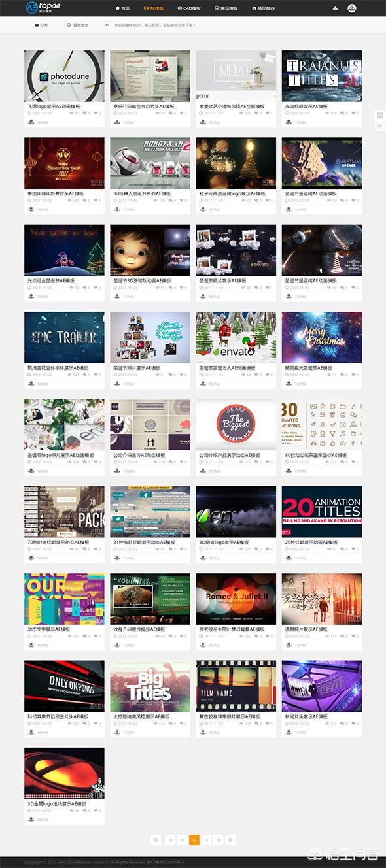386x868 pixels.
Task: Open the 精品推荐 nav item
Action: pyautogui.click(x=263, y=8)
